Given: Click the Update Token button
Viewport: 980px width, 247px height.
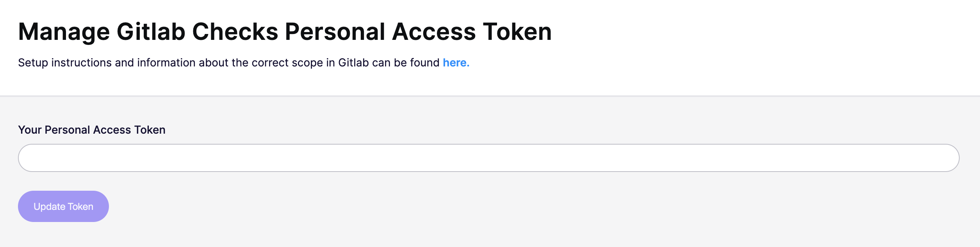Looking at the screenshot, I should (63, 206).
